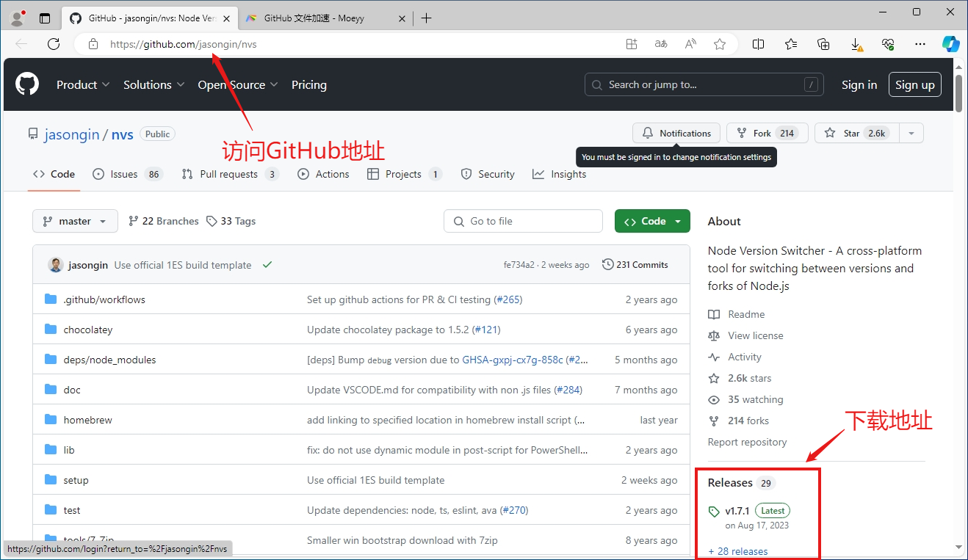This screenshot has width=968, height=560.
Task: Click the chocolatey folder icon
Action: 51,329
